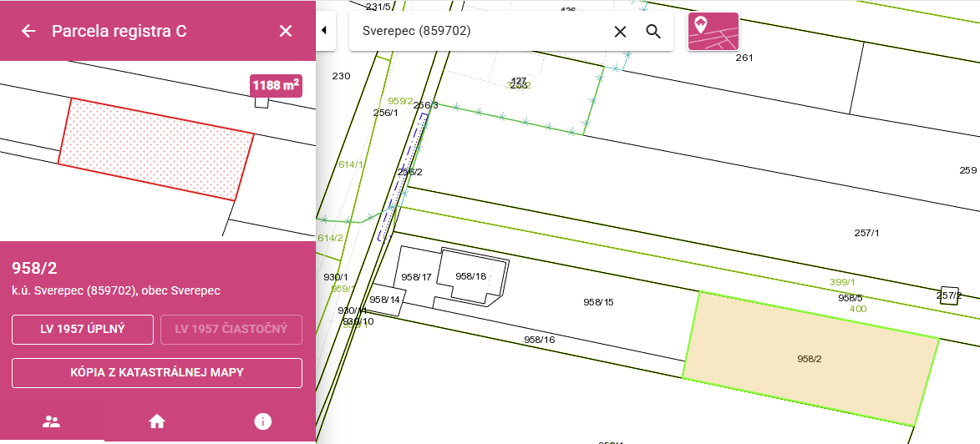Viewport: 980px width, 444px height.
Task: Click the red dotted parcel preview
Action: (x=156, y=149)
